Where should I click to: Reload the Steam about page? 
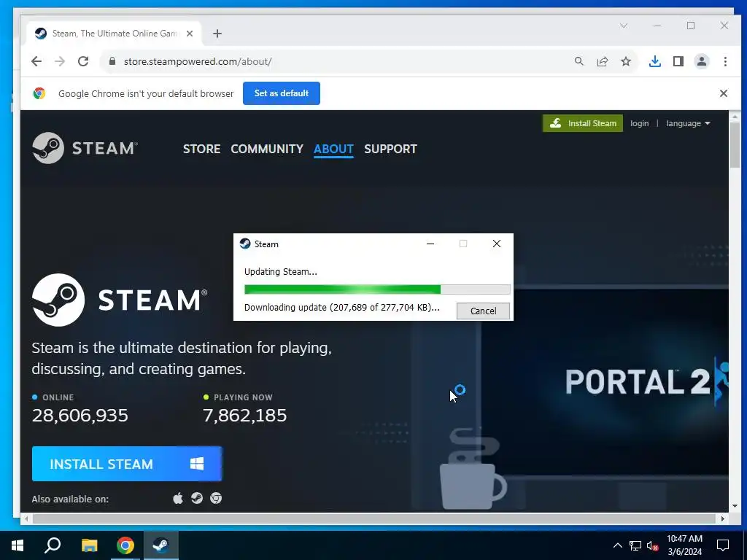coord(83,61)
